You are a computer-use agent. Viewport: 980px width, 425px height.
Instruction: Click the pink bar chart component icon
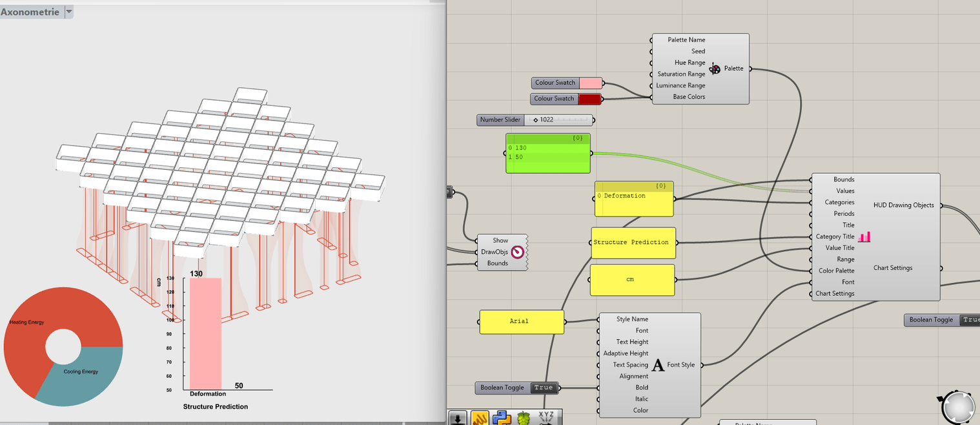click(864, 237)
